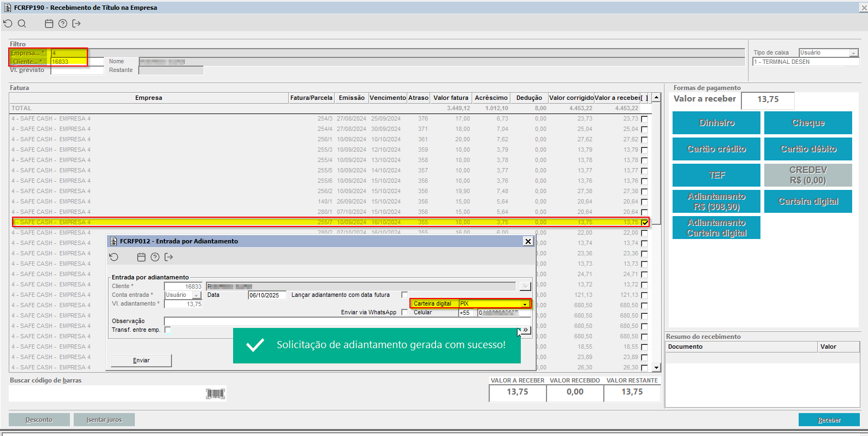The image size is (868, 436).
Task: Click the Observação text field
Action: [x=348, y=321]
